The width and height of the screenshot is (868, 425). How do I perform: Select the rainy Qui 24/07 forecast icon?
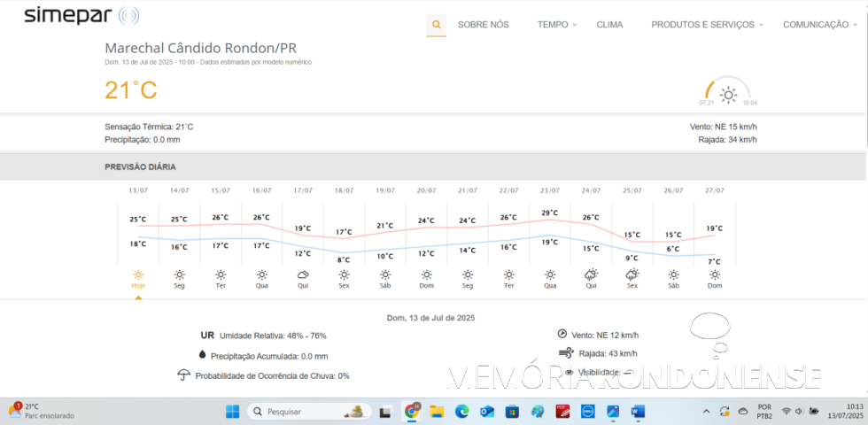[591, 274]
